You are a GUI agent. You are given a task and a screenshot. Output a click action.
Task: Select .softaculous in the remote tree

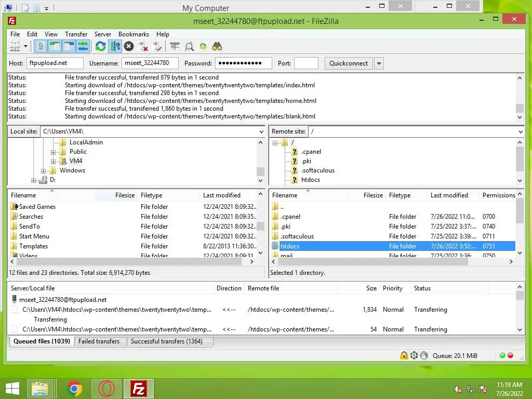coord(317,170)
